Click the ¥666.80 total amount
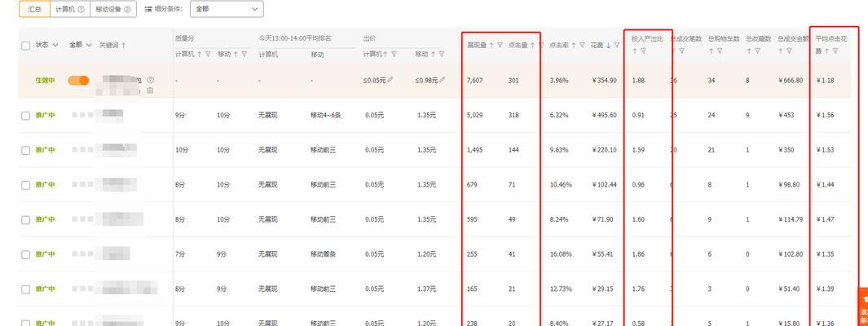The height and width of the screenshot is (326, 868). 790,80
